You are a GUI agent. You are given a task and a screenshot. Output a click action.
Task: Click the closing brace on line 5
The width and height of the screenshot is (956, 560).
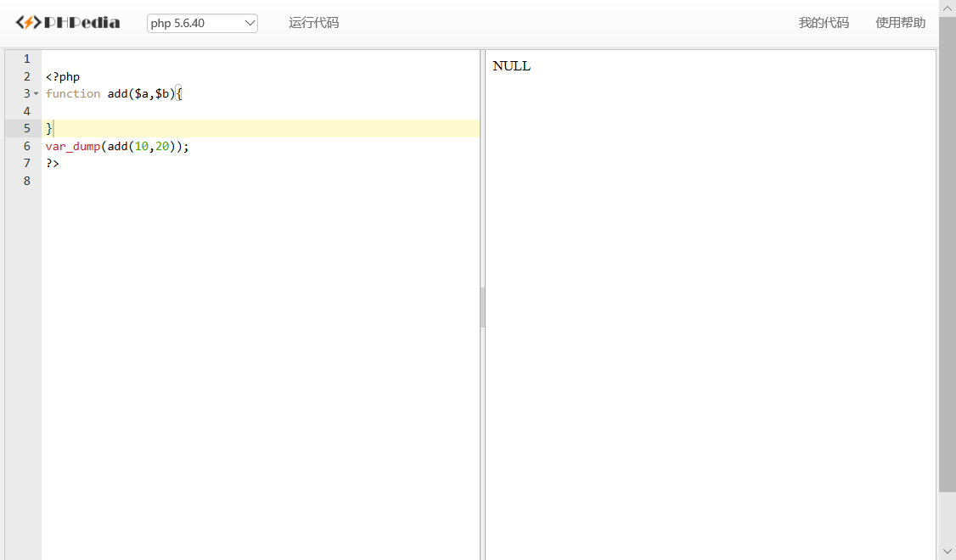(48, 129)
